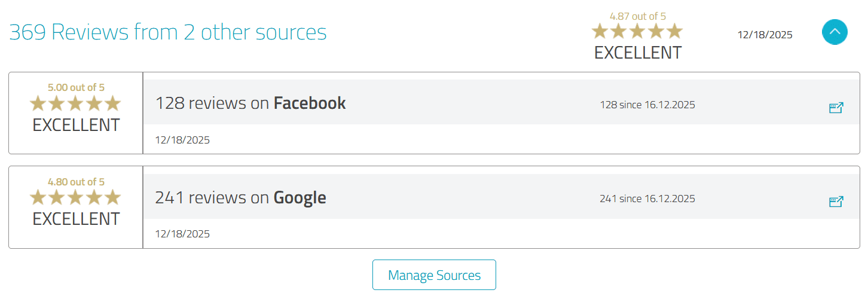
Task: Click the date below the Facebook reviews heading
Action: [182, 140]
